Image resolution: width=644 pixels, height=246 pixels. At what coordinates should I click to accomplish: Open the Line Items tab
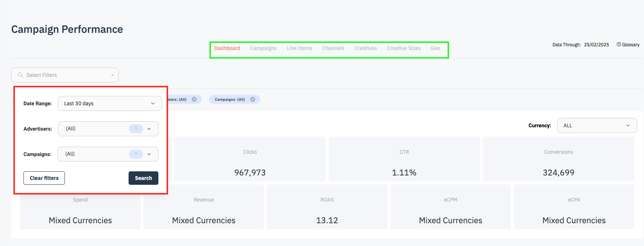click(299, 49)
